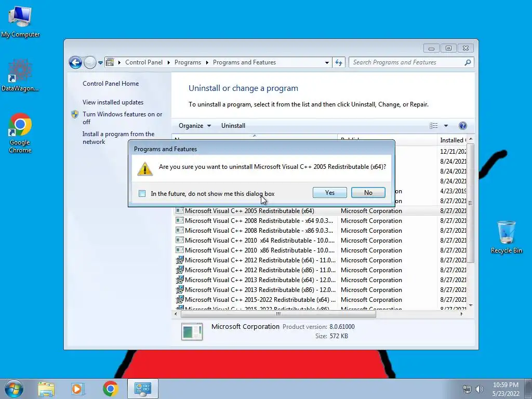Click the vertical scrollbar thumb

point(470,203)
